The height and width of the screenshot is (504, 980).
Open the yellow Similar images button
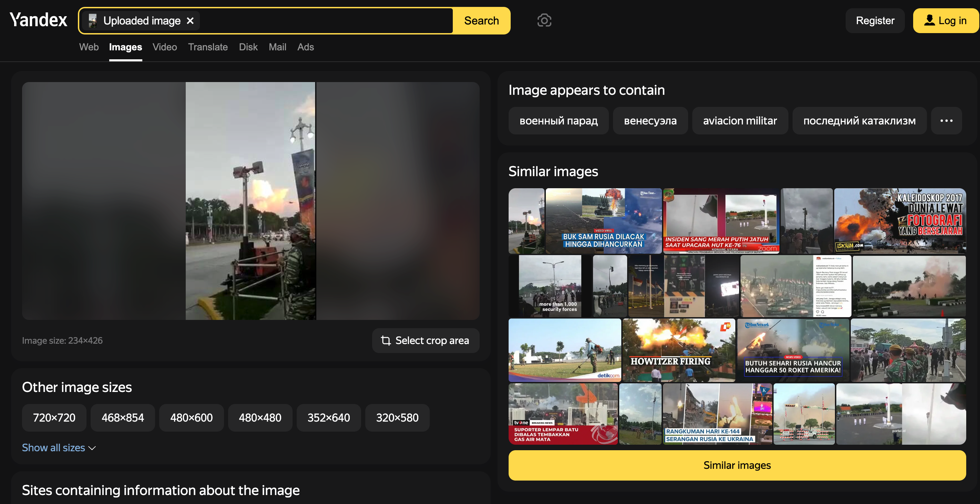coord(737,465)
